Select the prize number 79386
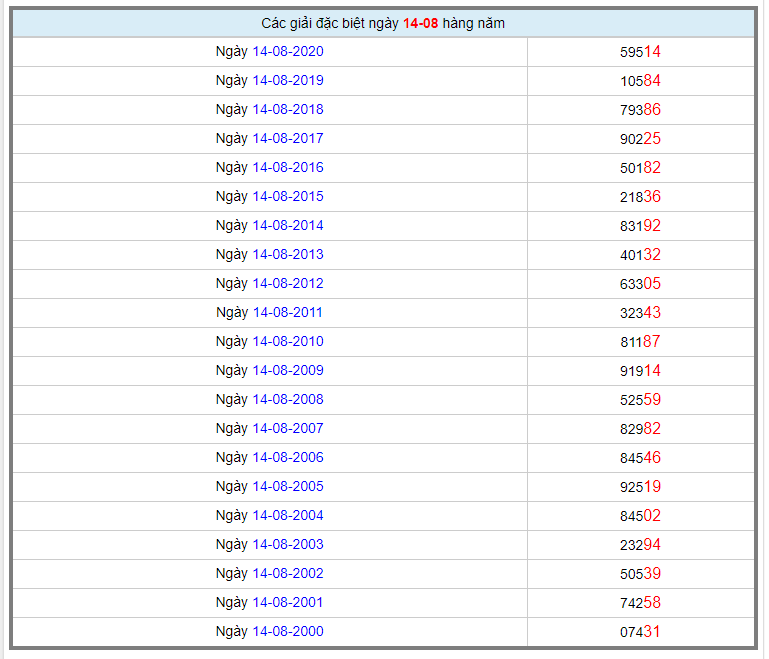This screenshot has width=769, height=659. click(640, 109)
